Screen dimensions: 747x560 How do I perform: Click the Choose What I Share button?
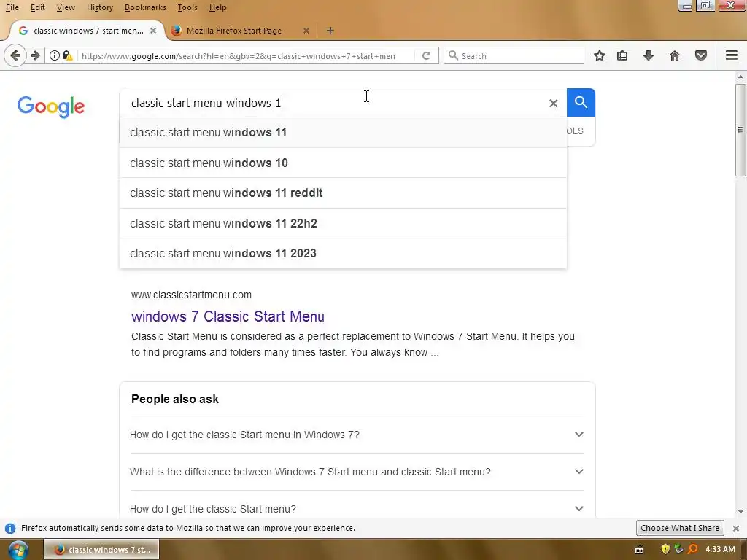pos(680,528)
